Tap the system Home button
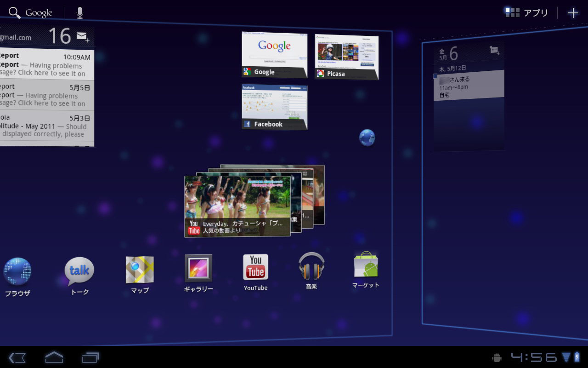The image size is (588, 368). 54,357
